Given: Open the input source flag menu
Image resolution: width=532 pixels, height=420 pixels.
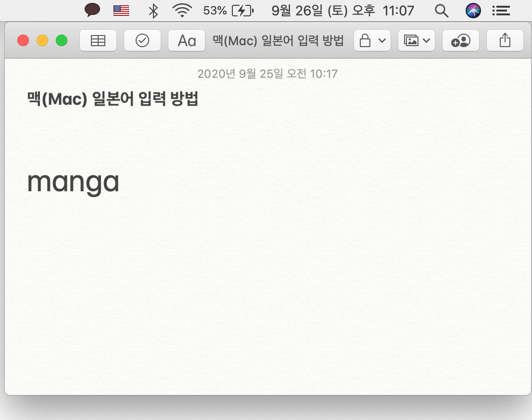Looking at the screenshot, I should (121, 11).
